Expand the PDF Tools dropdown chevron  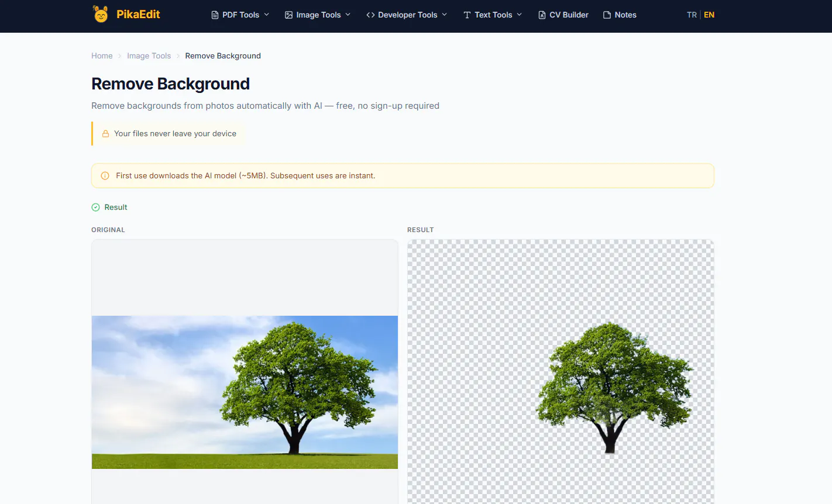[267, 15]
